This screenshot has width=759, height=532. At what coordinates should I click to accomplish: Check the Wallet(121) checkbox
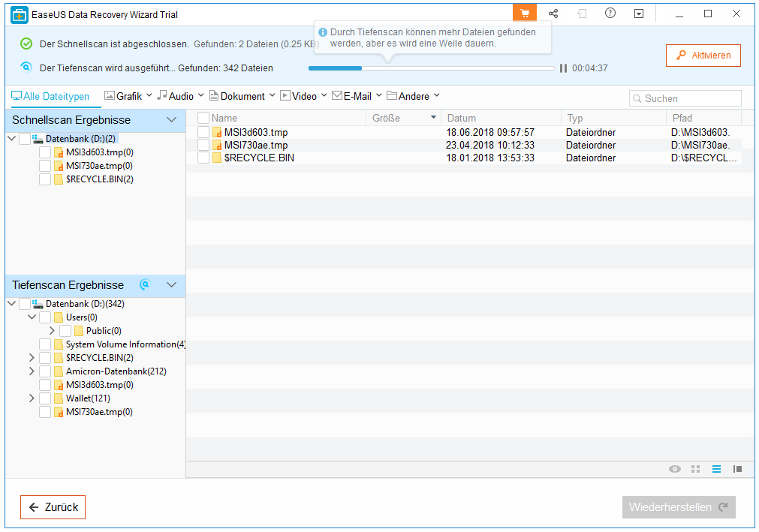(45, 398)
